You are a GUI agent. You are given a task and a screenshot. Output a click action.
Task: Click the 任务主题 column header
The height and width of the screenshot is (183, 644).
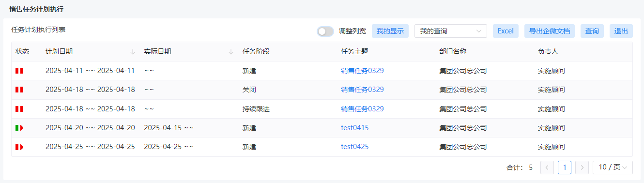pyautogui.click(x=354, y=52)
